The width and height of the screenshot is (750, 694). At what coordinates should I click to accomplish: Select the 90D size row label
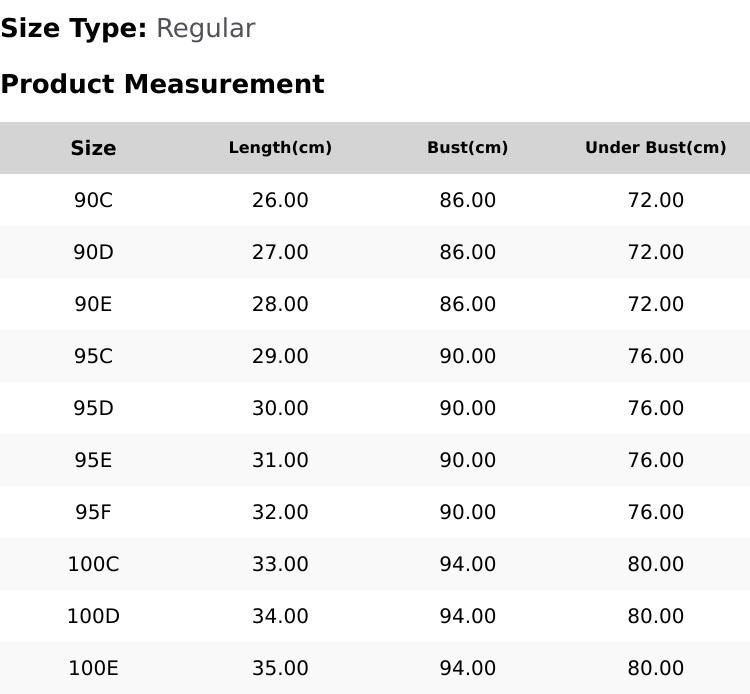point(93,252)
